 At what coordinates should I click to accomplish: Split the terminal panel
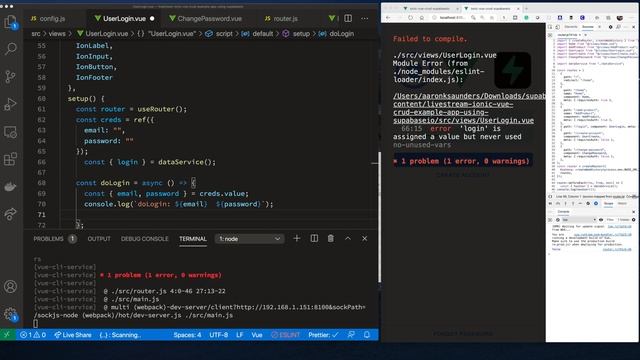[x=314, y=238]
